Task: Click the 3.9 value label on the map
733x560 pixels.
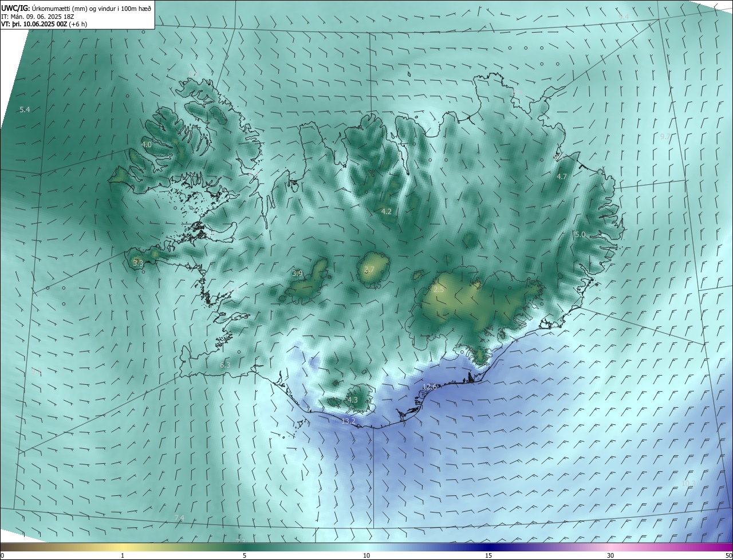Action: coord(297,274)
